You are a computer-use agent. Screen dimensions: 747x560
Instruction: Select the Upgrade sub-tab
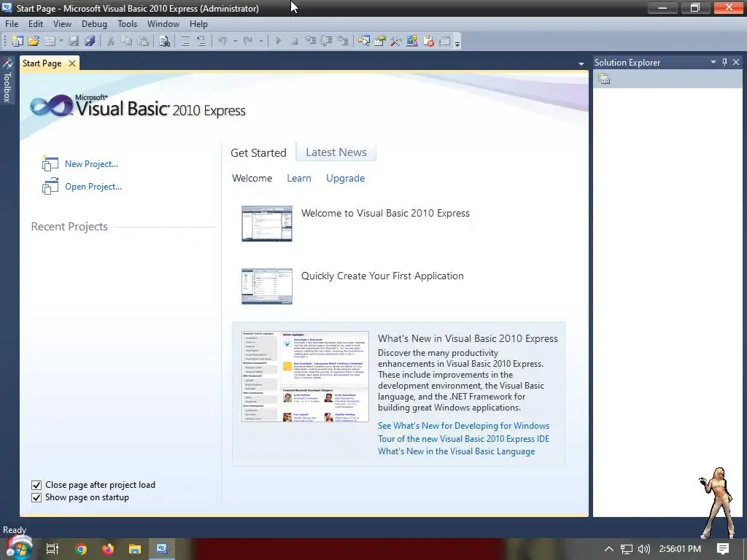click(x=345, y=178)
